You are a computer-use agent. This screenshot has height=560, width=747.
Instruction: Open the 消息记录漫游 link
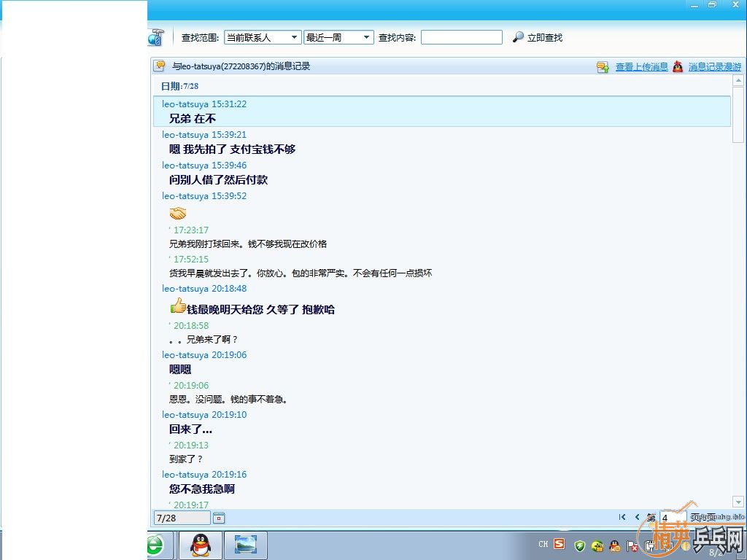715,66
